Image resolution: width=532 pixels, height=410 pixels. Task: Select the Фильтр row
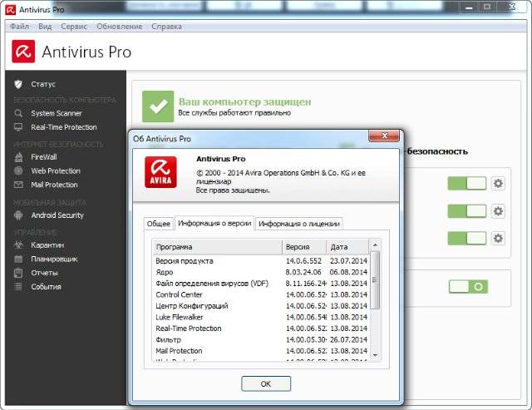(261, 339)
